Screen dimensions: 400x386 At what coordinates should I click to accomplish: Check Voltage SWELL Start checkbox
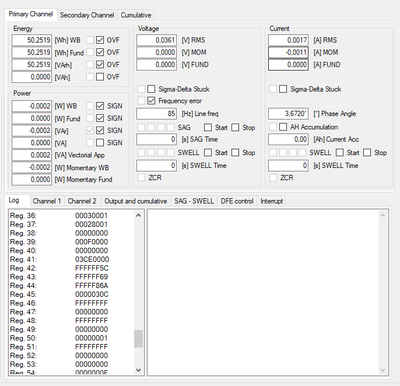click(208, 153)
